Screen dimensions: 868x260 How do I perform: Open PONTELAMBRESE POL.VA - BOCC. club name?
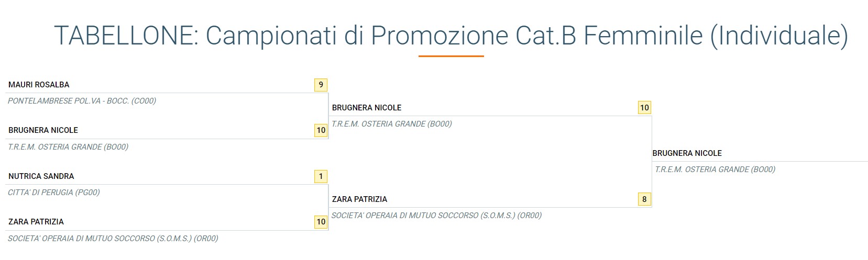(x=82, y=101)
